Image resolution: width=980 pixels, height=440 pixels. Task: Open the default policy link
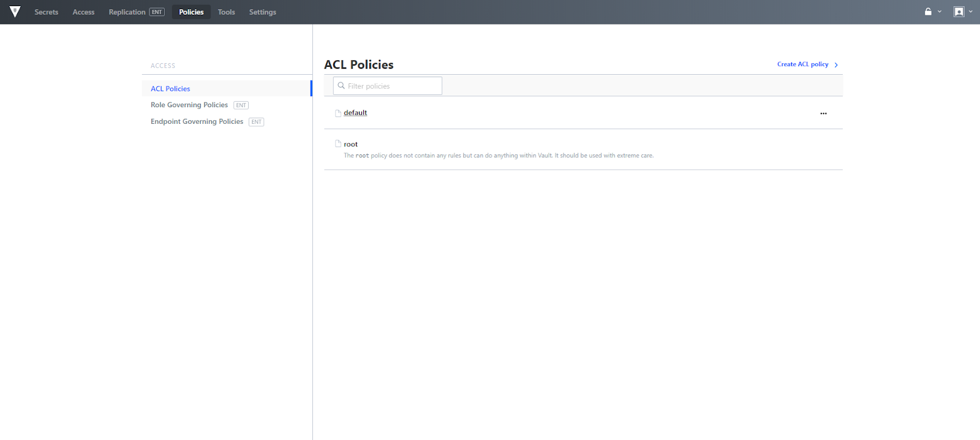click(355, 113)
